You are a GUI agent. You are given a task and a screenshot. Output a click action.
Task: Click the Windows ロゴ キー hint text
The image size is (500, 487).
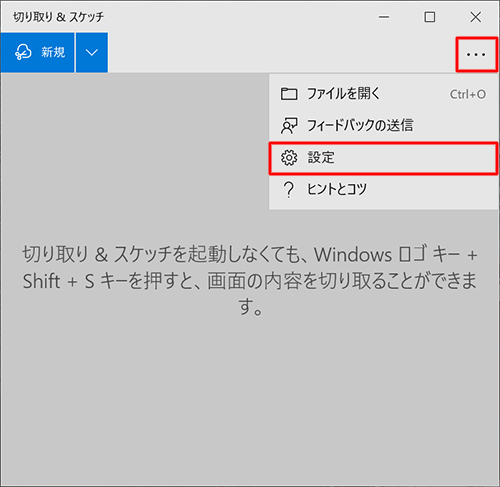coord(250,280)
